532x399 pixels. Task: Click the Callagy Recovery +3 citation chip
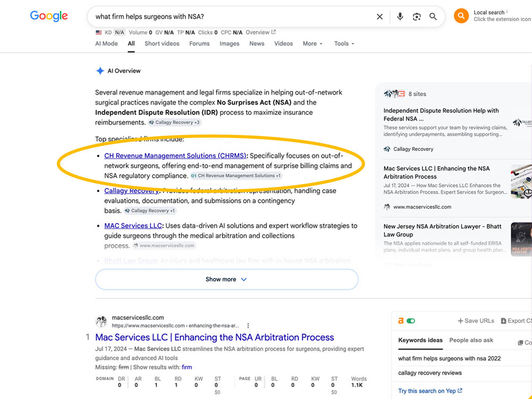174,122
